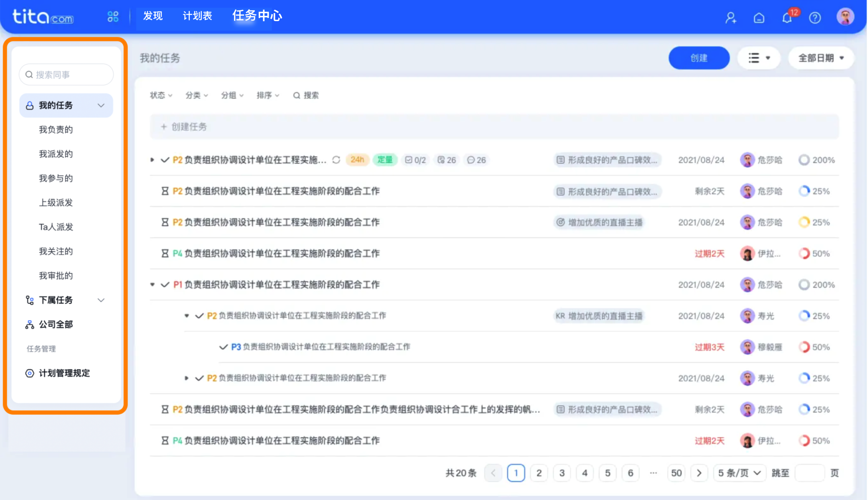
Task: Select 我负责的 in sidebar
Action: [x=56, y=130]
